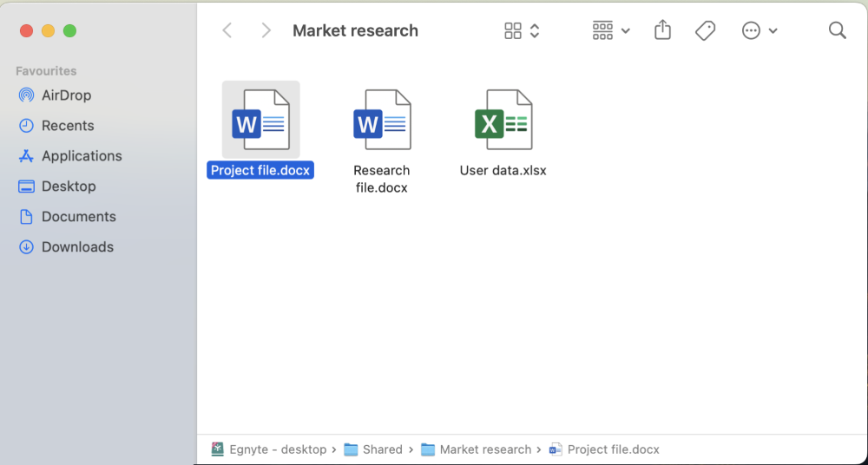Jump to Shared folder in path bar
Image resolution: width=868 pixels, height=465 pixels.
click(x=382, y=449)
